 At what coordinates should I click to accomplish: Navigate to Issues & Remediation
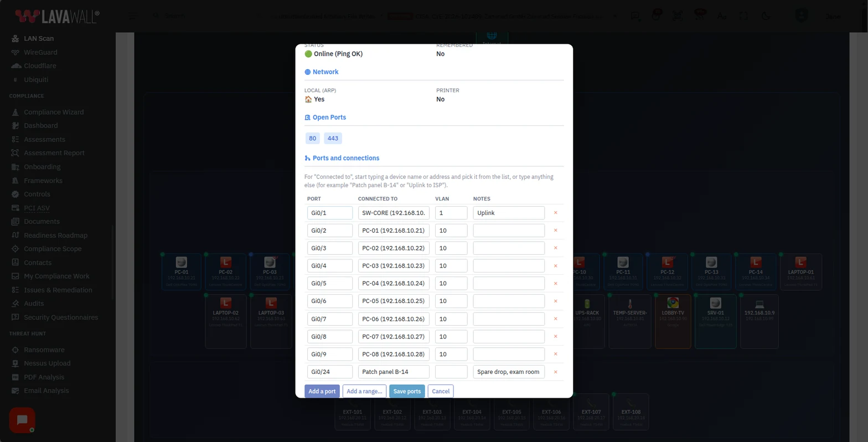[x=58, y=290]
